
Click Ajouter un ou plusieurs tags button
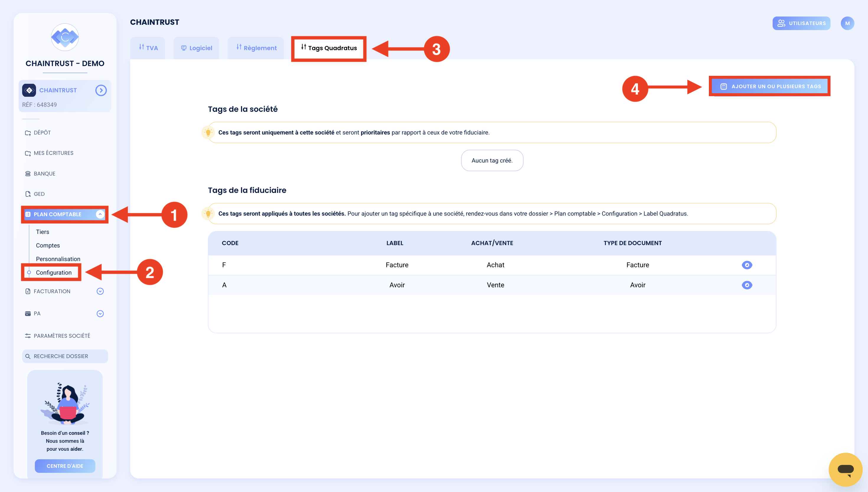[770, 86]
